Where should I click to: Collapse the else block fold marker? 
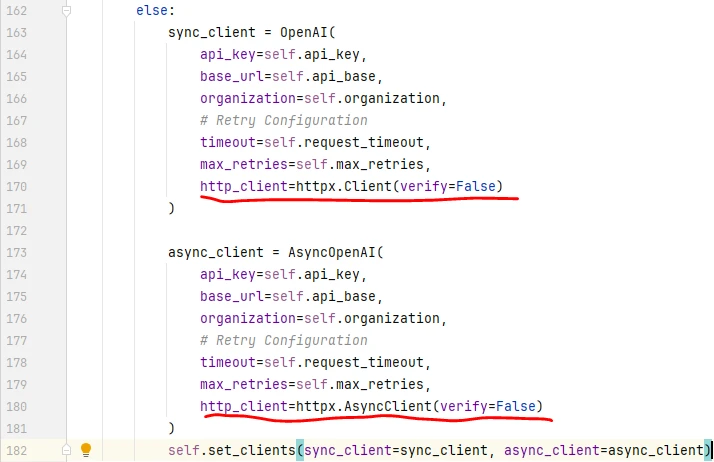tap(66, 10)
